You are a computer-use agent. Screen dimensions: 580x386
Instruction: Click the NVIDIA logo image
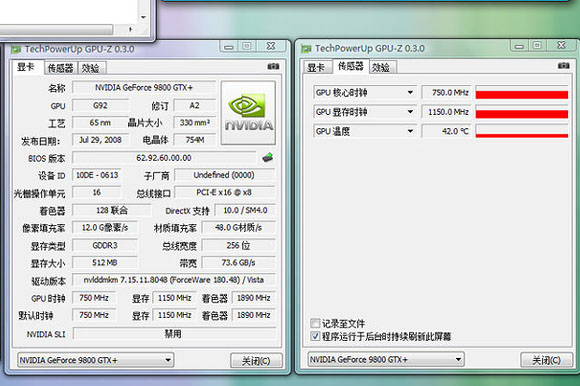(248, 113)
